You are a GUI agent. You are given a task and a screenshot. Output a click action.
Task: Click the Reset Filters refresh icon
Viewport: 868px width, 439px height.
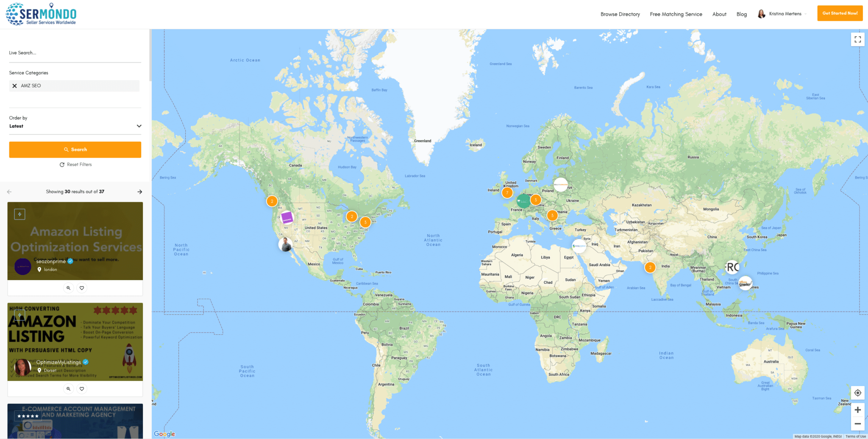(x=62, y=164)
